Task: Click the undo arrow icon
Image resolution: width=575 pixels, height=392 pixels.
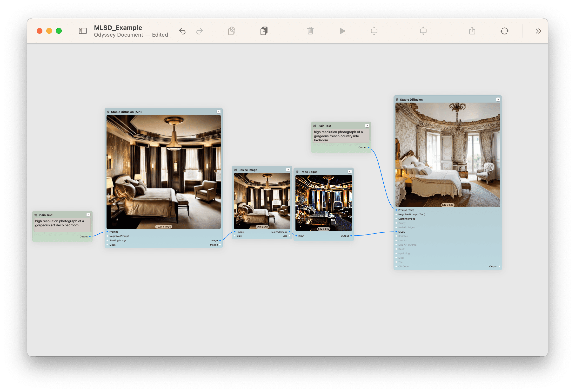Action: coord(182,31)
